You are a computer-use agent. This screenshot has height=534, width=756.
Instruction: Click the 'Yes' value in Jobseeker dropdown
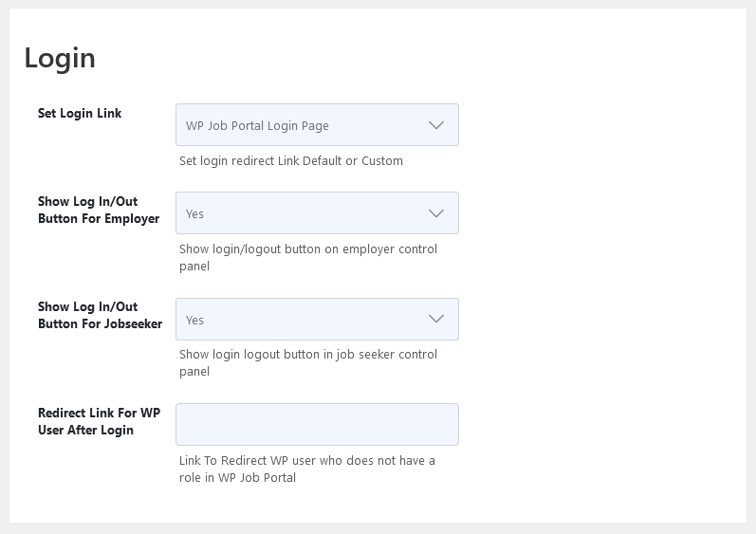click(194, 320)
